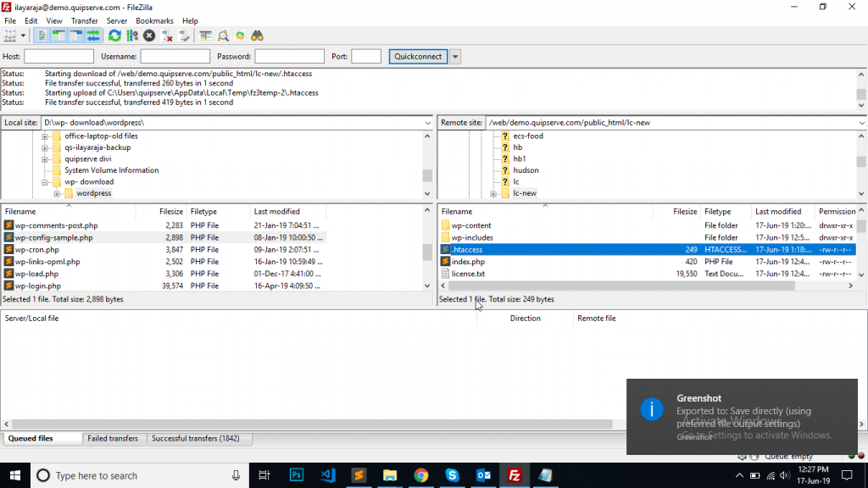The image size is (868, 488).
Task: Collapse the wp- download folder
Action: (45, 182)
